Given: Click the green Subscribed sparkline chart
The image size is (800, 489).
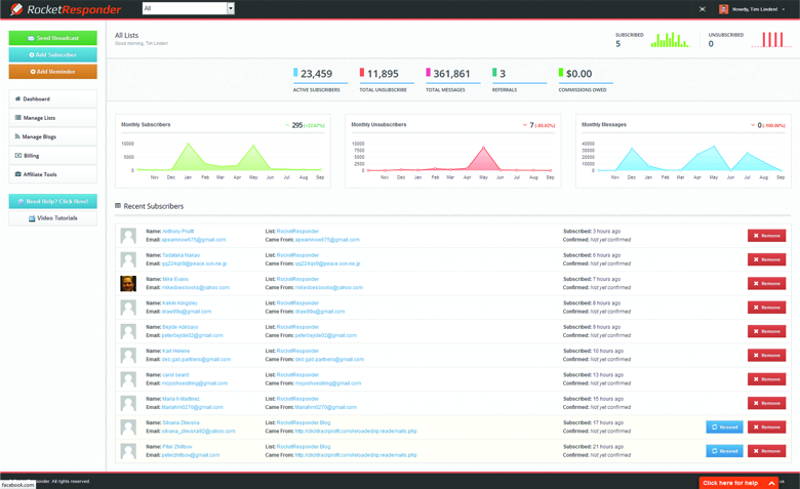Looking at the screenshot, I should click(x=669, y=40).
